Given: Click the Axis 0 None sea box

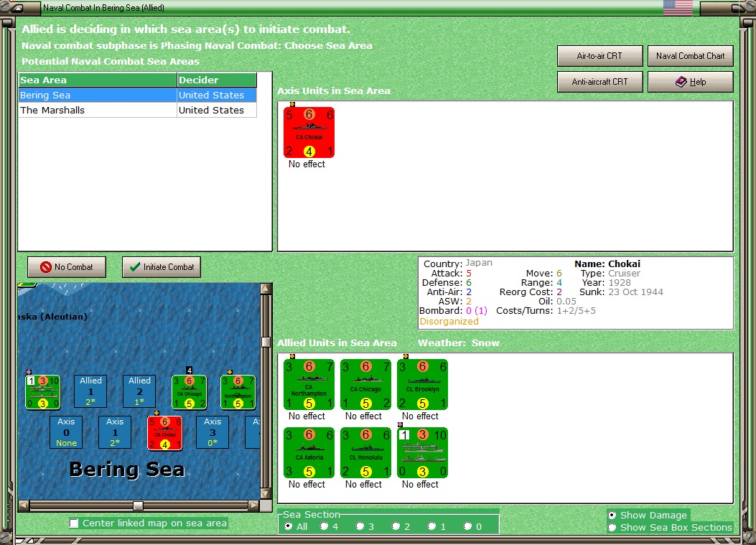Looking at the screenshot, I should click(x=66, y=432).
